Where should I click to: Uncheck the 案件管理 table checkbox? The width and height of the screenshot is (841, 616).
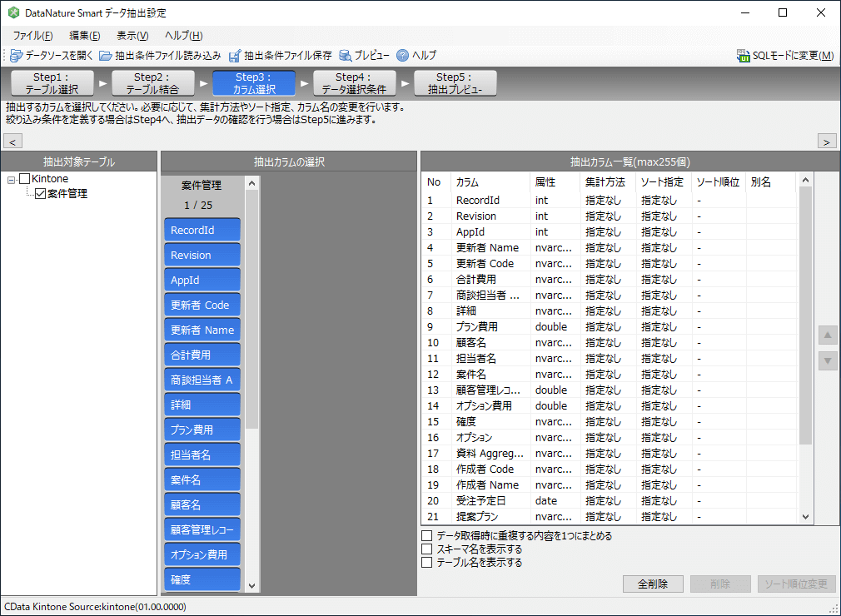coord(40,193)
